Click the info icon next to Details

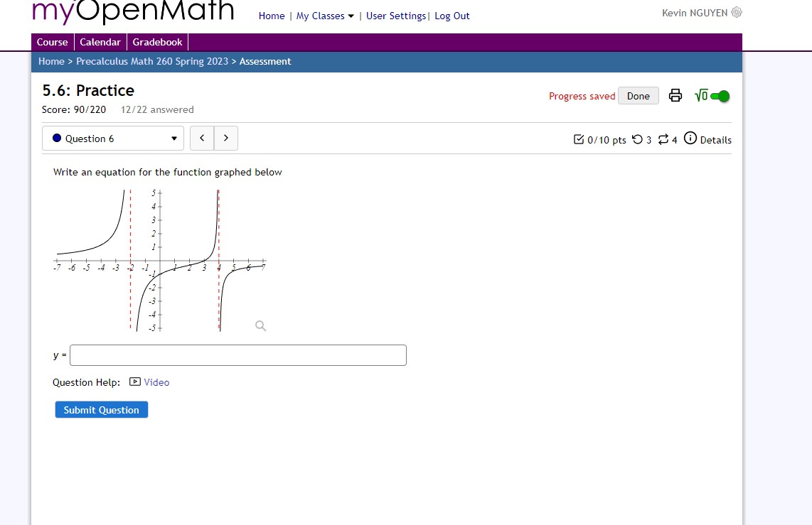[690, 139]
